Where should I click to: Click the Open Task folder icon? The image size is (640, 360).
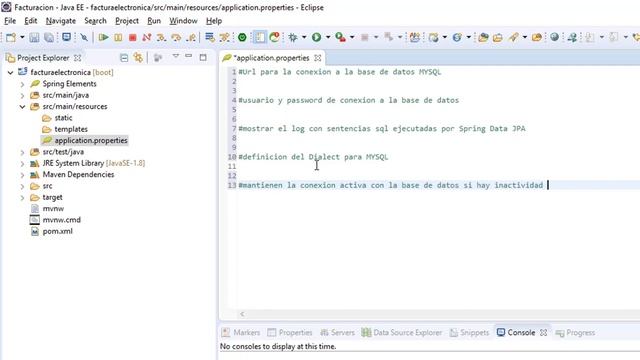tap(498, 38)
